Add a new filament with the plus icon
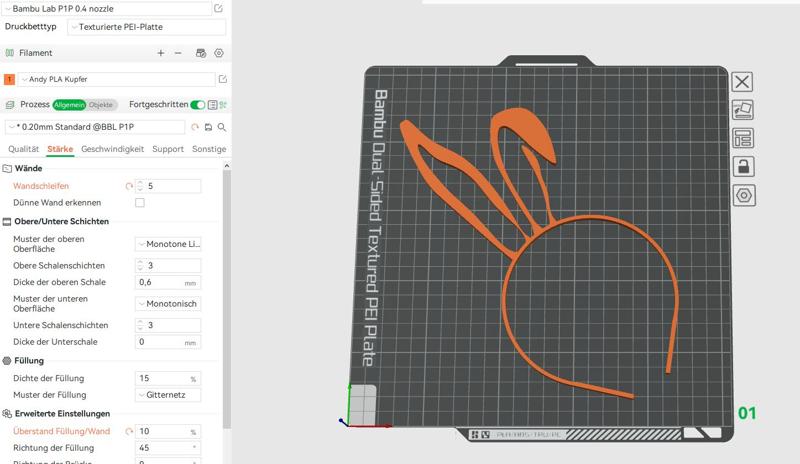Screen dimensions: 800x464 coord(161,53)
